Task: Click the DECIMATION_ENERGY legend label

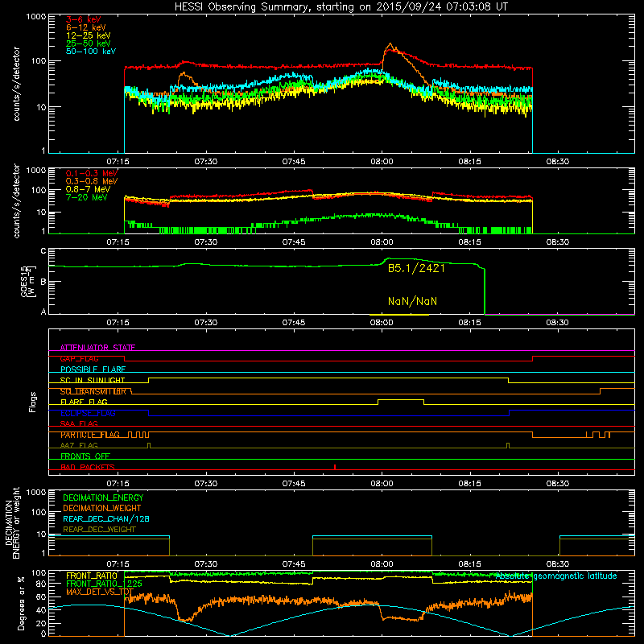Action: pos(103,497)
